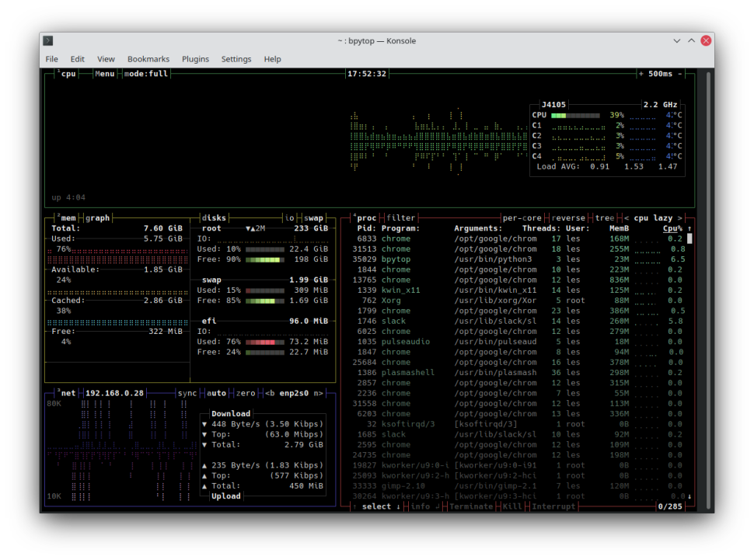Click the root disk Used 10% bar
Screen dimensions: 754x560
(x=265, y=249)
